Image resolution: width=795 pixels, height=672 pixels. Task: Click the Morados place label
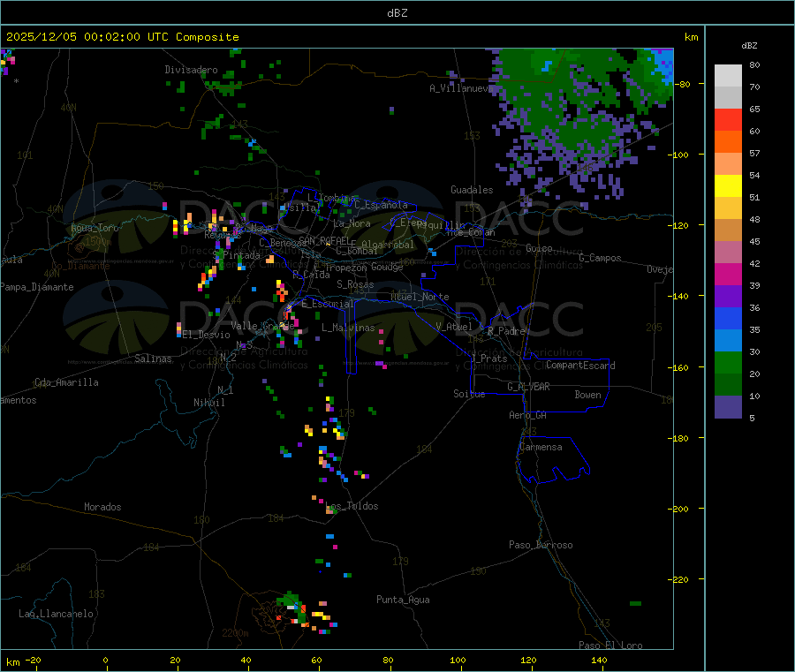pyautogui.click(x=102, y=507)
